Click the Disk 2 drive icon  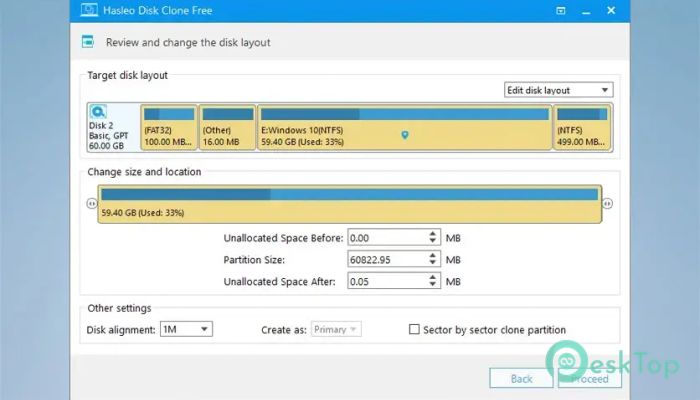98,112
